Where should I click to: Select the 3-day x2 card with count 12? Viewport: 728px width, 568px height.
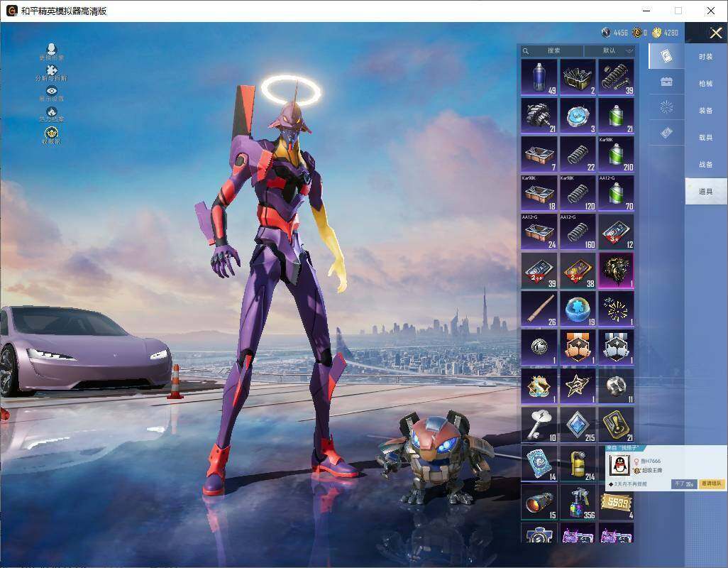pos(616,231)
